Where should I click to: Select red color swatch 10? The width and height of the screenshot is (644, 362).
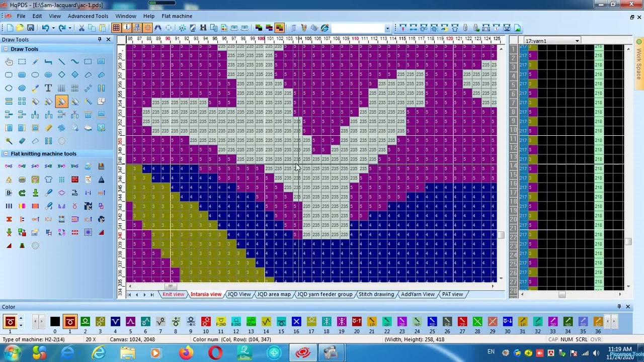tap(206, 322)
